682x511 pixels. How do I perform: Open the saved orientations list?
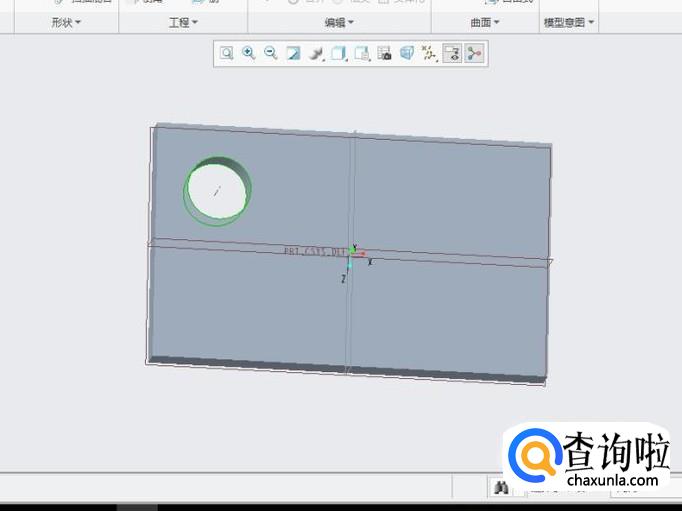[x=339, y=54]
